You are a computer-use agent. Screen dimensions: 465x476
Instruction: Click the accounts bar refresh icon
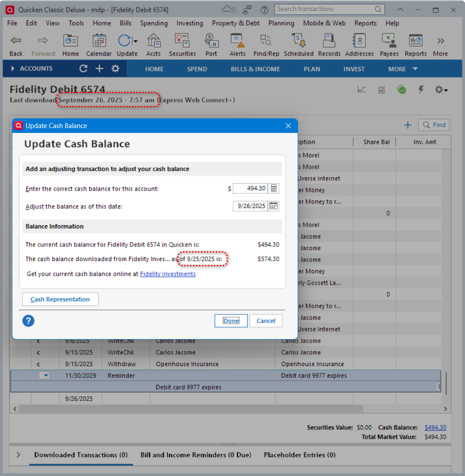pyautogui.click(x=83, y=68)
